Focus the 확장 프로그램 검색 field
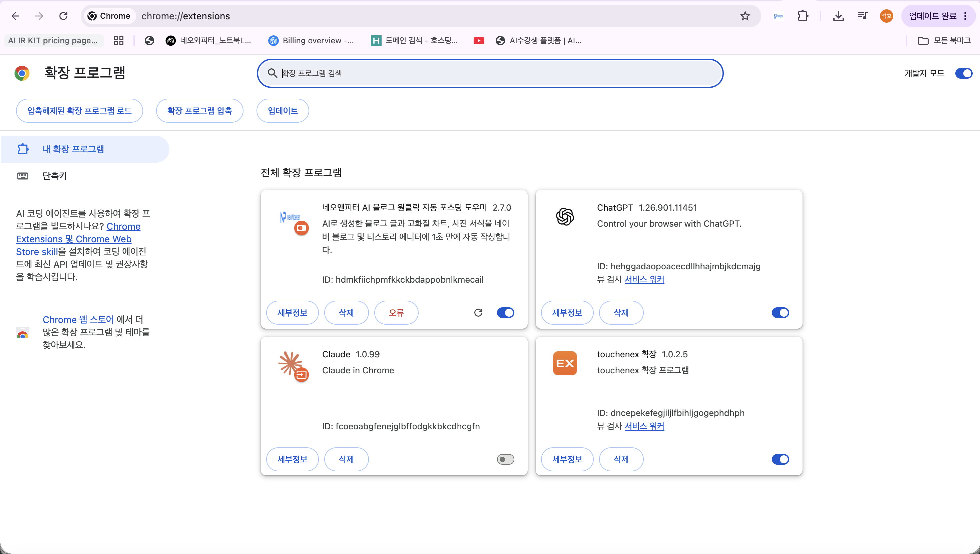Image resolution: width=980 pixels, height=554 pixels. coord(490,73)
